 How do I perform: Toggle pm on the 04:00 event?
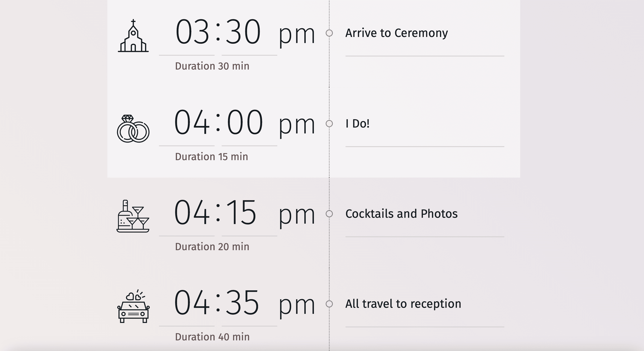coord(296,125)
